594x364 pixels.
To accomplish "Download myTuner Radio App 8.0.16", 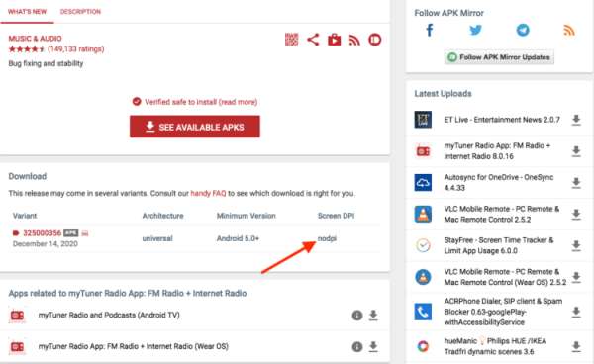I will (576, 151).
